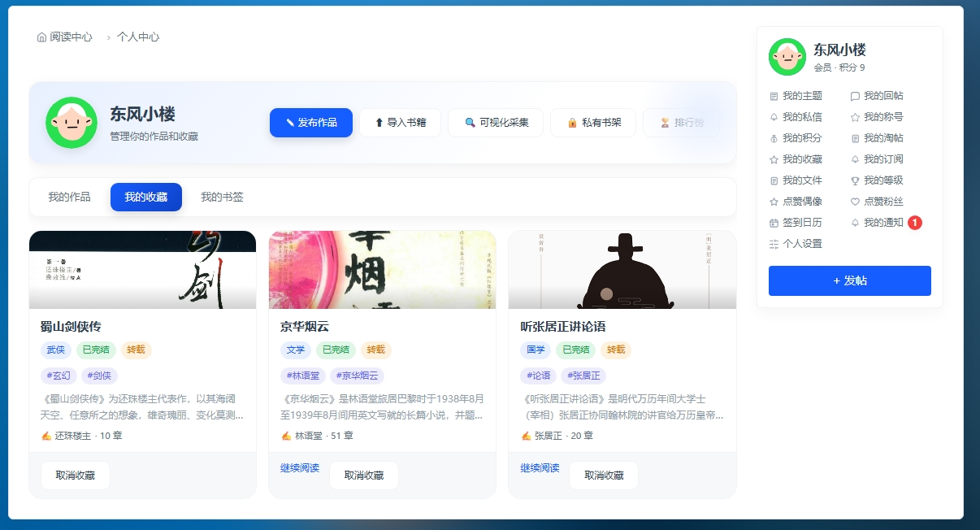980x530 pixels.
Task: Click the 武侠 category tag
Action: click(x=56, y=350)
